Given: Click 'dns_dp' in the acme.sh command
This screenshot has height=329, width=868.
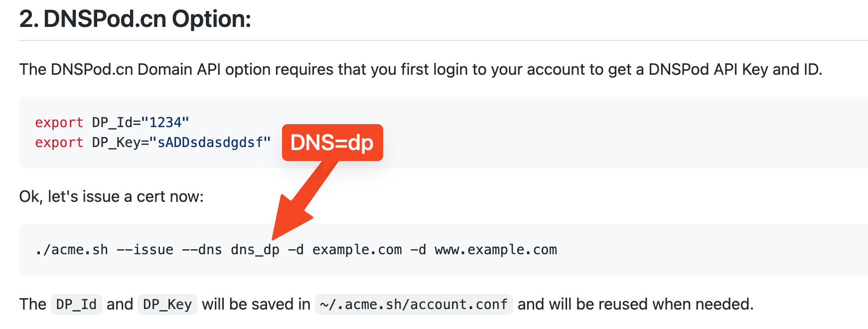Looking at the screenshot, I should pyautogui.click(x=255, y=250).
